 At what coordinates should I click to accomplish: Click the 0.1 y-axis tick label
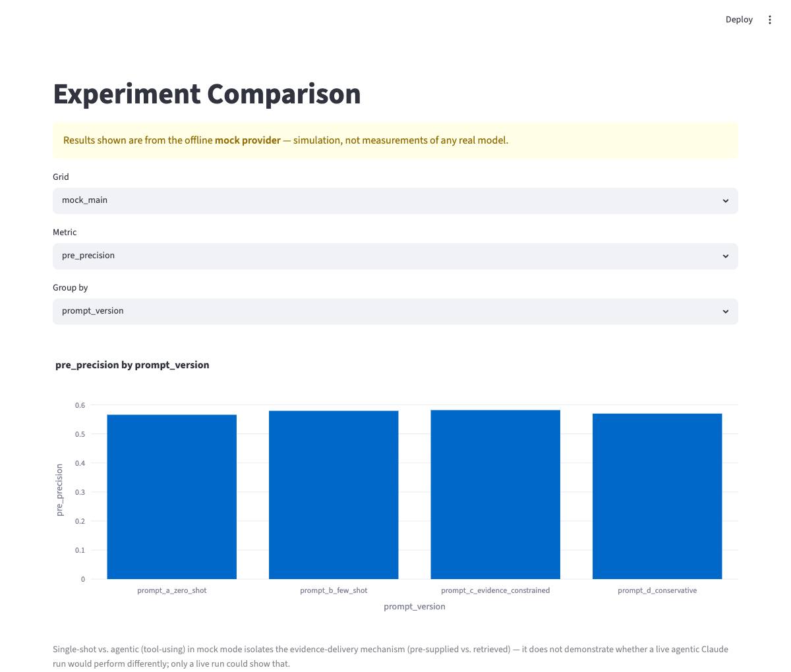[80, 550]
